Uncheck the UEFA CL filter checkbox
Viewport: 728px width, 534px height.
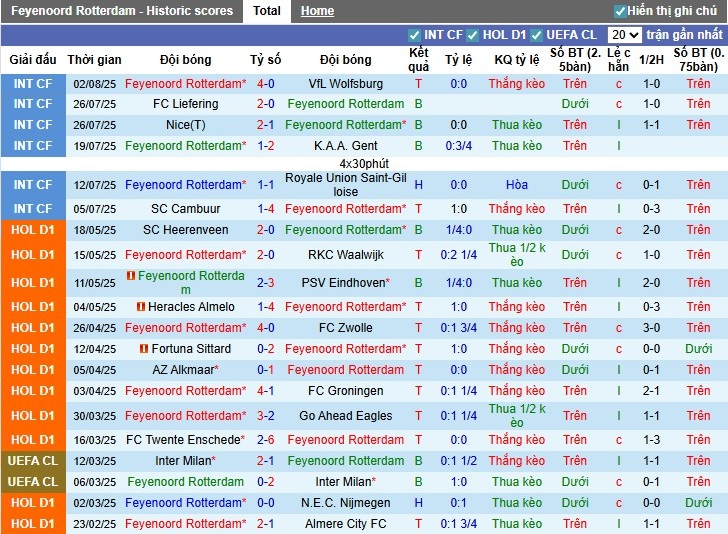(x=536, y=35)
